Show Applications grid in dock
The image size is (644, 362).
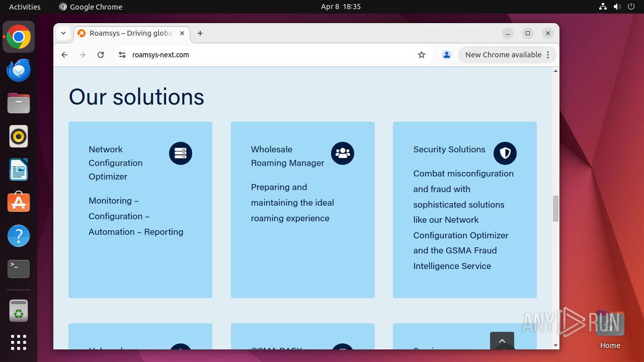tap(19, 342)
